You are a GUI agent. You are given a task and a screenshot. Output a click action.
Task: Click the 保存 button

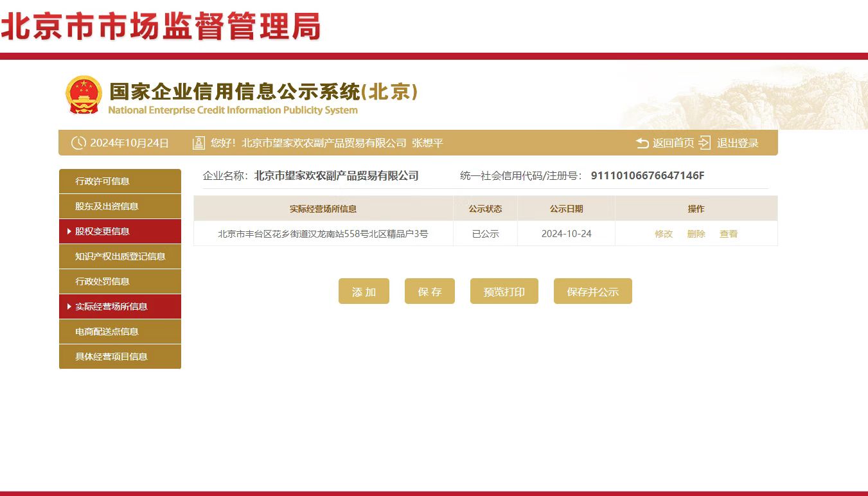[430, 292]
